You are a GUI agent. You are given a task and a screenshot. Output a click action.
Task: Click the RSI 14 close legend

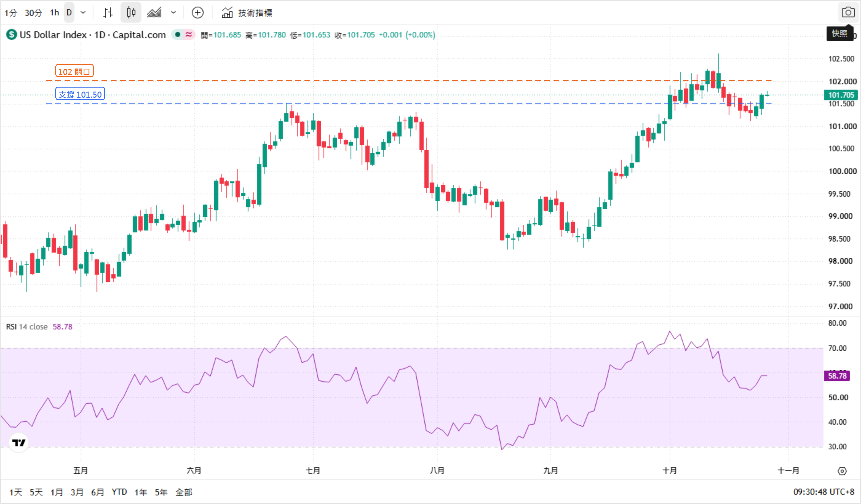coord(27,327)
